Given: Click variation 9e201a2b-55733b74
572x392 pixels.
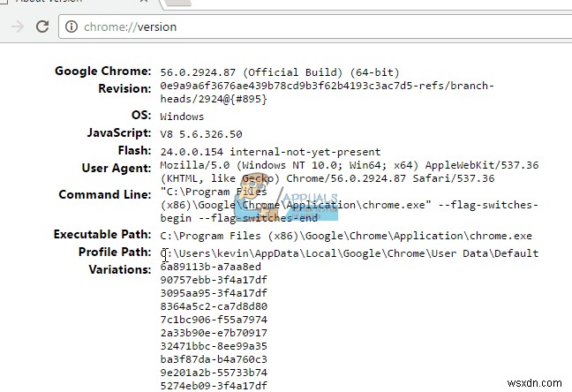Looking at the screenshot, I should click(x=214, y=373).
